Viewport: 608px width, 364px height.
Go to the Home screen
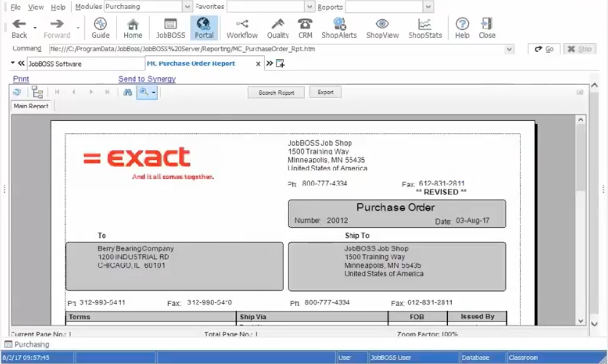[x=132, y=28]
